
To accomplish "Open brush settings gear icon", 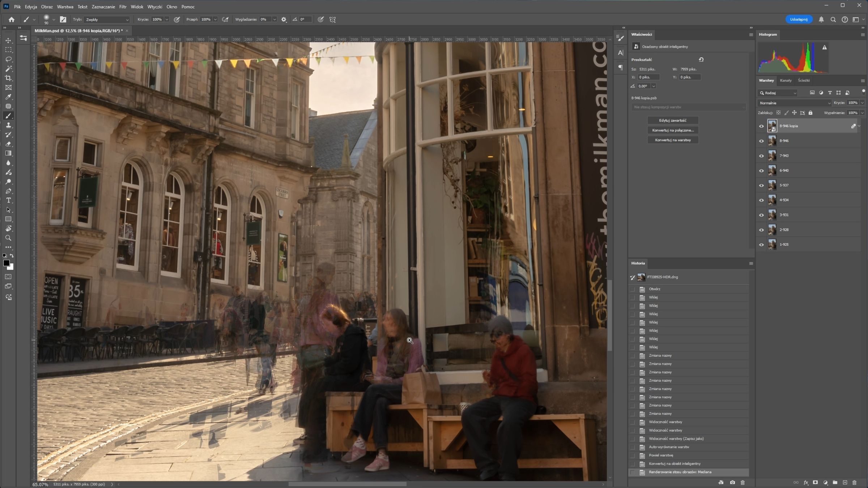I will pyautogui.click(x=284, y=20).
